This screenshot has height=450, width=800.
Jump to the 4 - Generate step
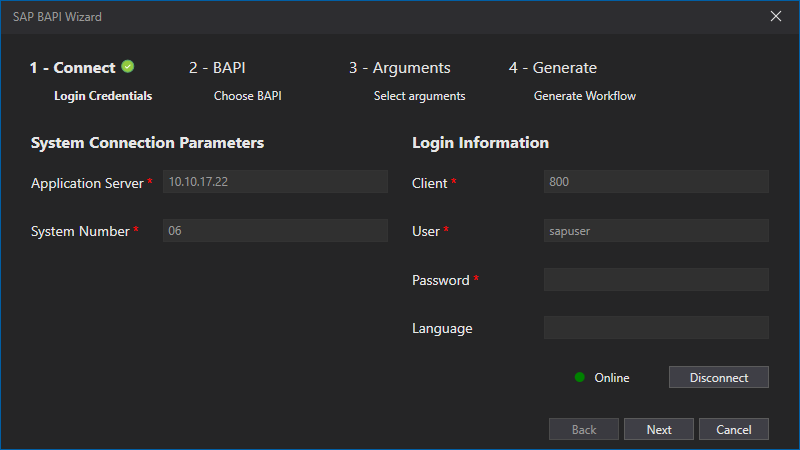[x=553, y=68]
